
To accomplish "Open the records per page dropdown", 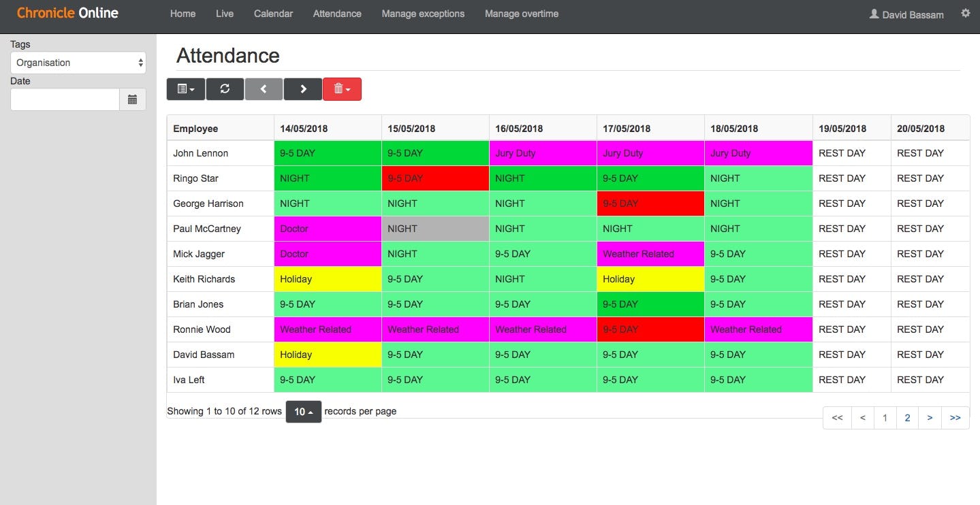I will 303,412.
